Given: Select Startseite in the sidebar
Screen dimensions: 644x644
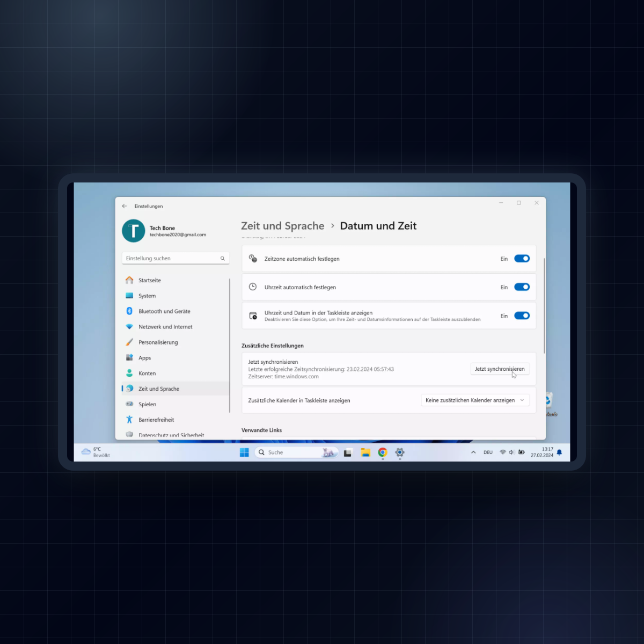Looking at the screenshot, I should click(175, 280).
